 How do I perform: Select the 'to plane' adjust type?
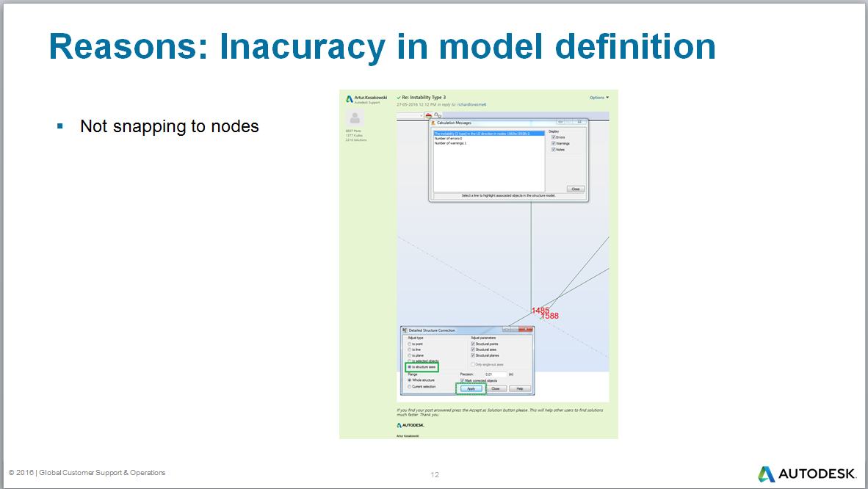(x=410, y=355)
